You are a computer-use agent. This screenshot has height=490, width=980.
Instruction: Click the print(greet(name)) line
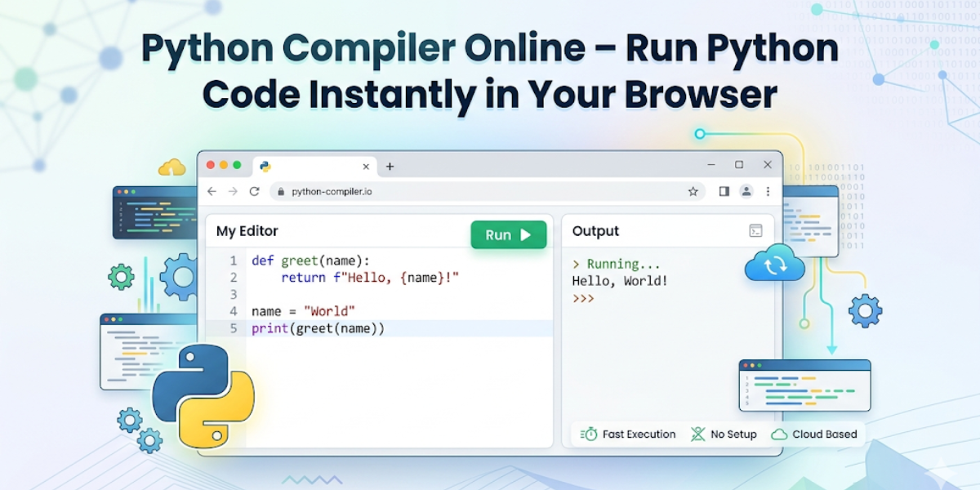pyautogui.click(x=318, y=328)
